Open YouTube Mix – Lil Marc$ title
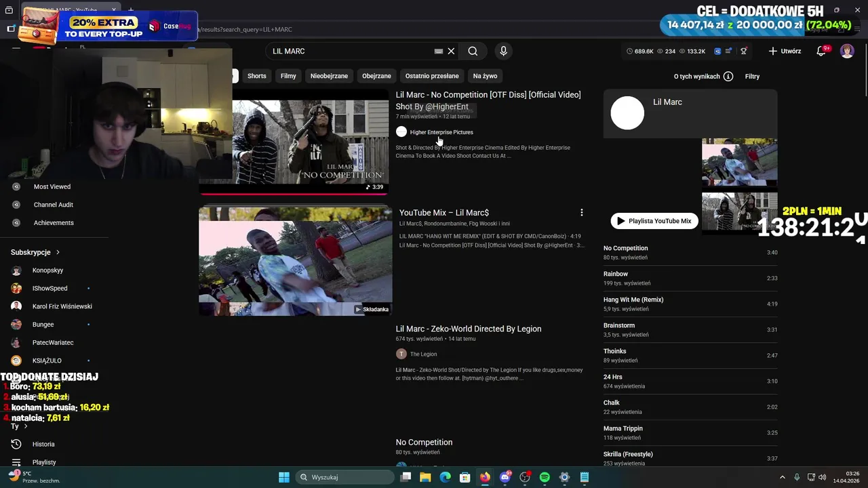 pos(444,213)
